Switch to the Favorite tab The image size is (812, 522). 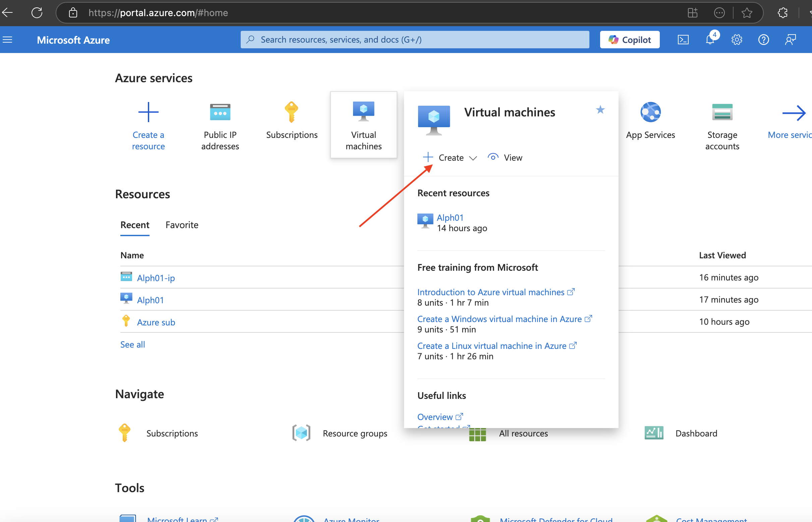[x=182, y=225]
